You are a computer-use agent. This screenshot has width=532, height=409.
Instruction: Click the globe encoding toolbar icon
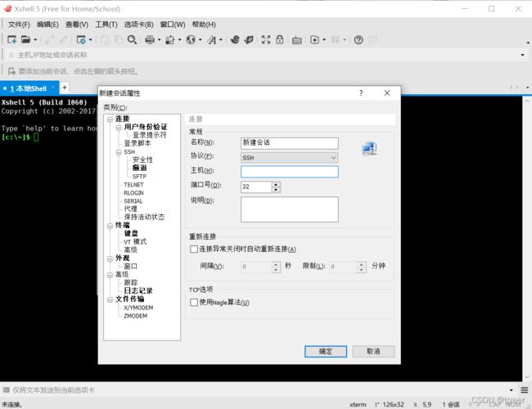click(x=191, y=40)
